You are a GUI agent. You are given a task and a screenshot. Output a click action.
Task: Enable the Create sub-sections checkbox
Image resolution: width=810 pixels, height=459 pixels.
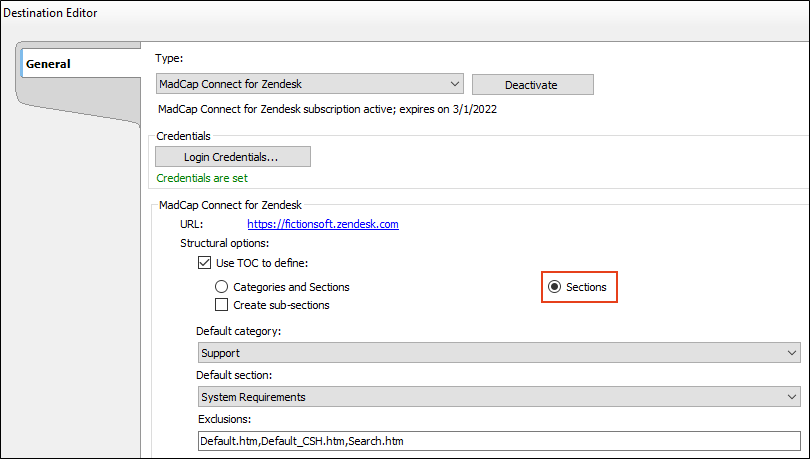(221, 305)
